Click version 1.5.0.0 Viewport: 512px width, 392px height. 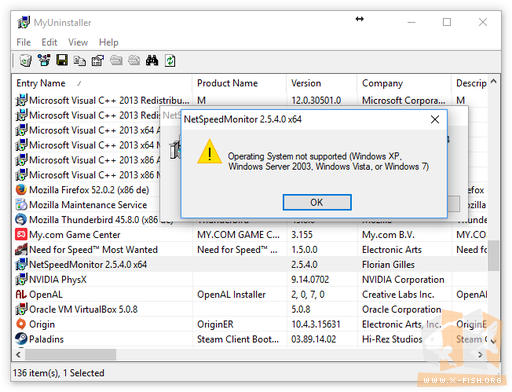(x=304, y=250)
